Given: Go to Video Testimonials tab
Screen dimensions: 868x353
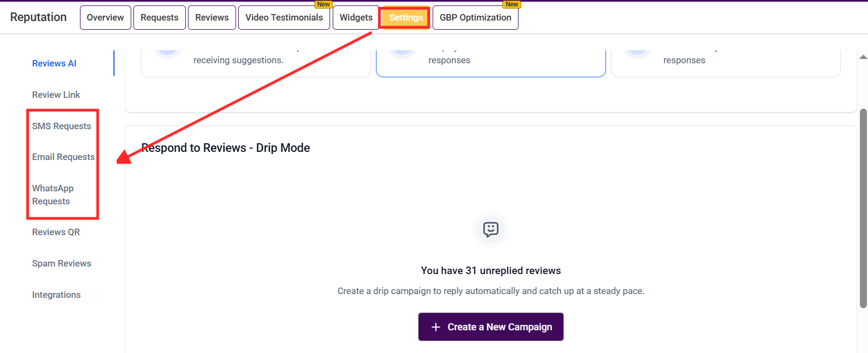Looking at the screenshot, I should pos(284,17).
